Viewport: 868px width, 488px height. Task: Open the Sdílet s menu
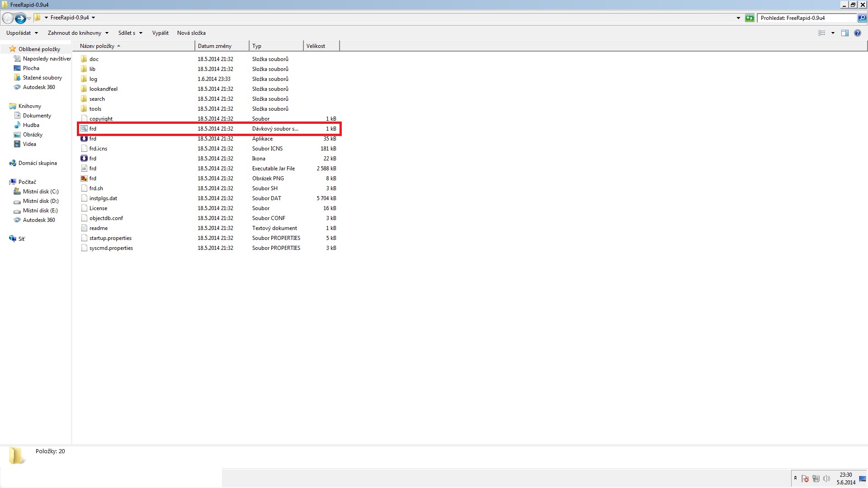pos(130,33)
